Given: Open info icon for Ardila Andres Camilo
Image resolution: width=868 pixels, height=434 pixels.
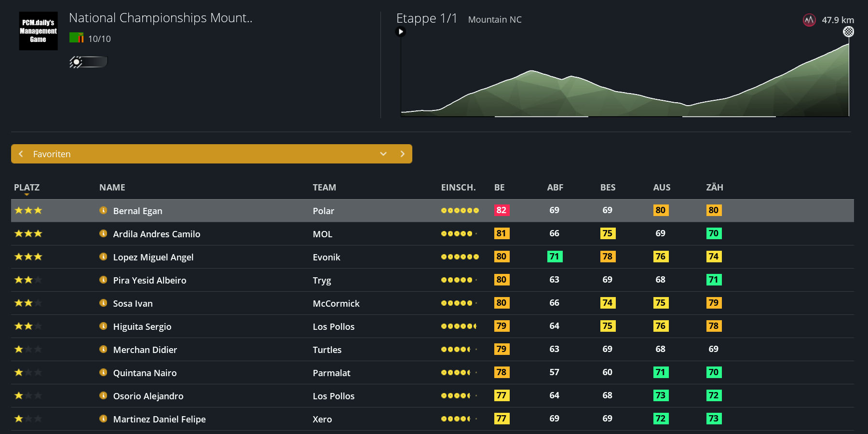Looking at the screenshot, I should tap(103, 233).
